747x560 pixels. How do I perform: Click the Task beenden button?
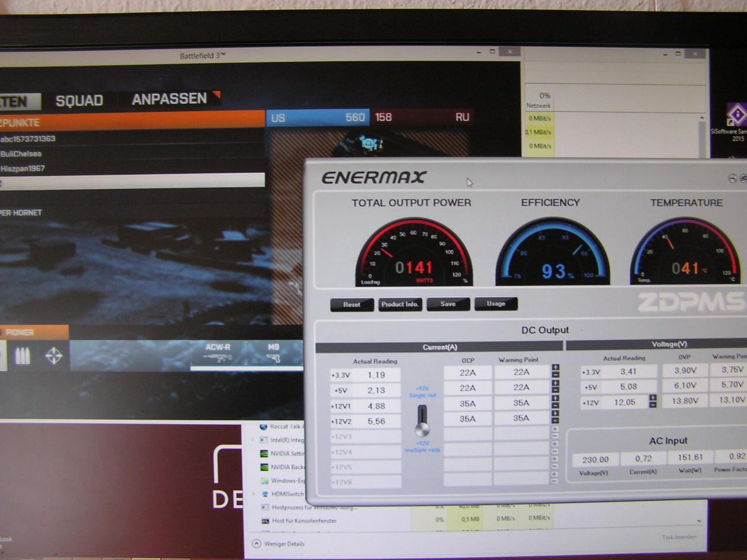(x=679, y=537)
